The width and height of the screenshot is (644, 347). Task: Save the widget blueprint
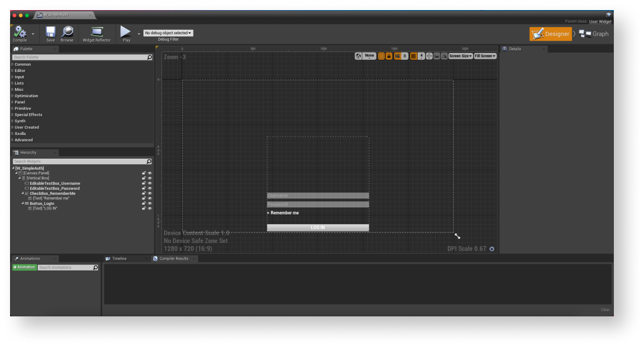click(50, 34)
